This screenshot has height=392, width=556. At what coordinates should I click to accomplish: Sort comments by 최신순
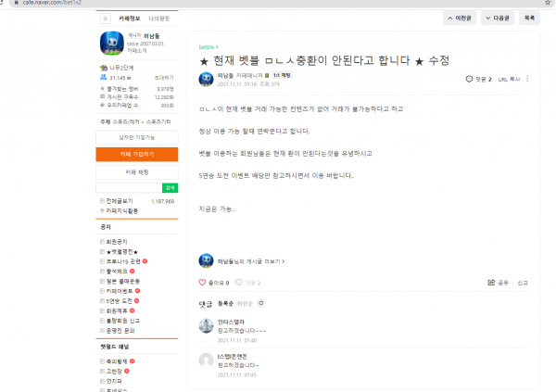245,304
